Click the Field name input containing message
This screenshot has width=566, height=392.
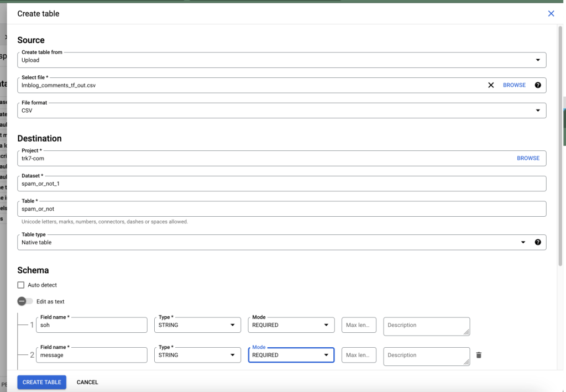[x=92, y=355]
